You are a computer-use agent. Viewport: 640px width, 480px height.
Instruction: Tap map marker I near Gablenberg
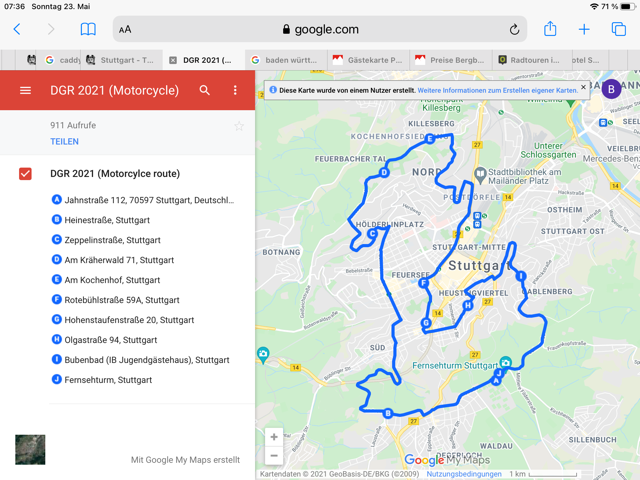coord(520,276)
